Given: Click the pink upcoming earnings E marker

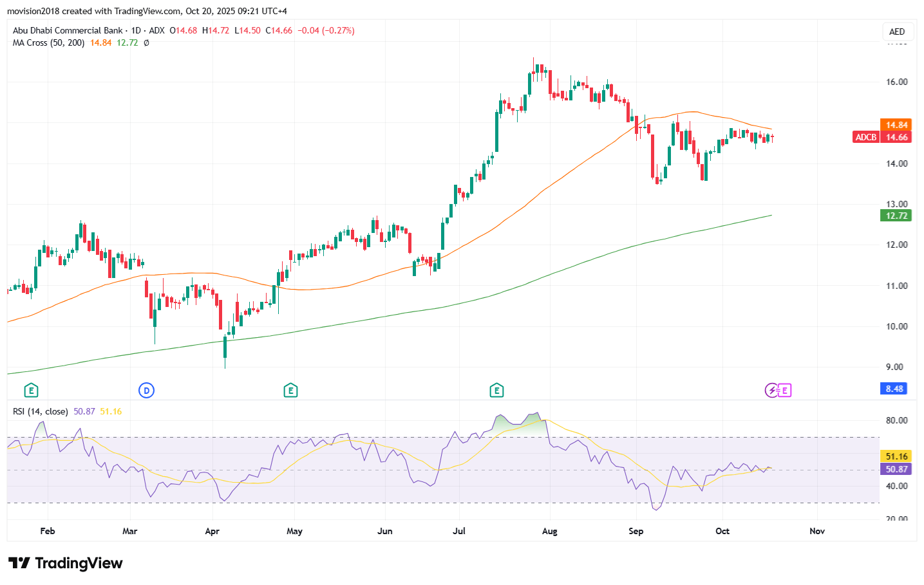Looking at the screenshot, I should [784, 390].
